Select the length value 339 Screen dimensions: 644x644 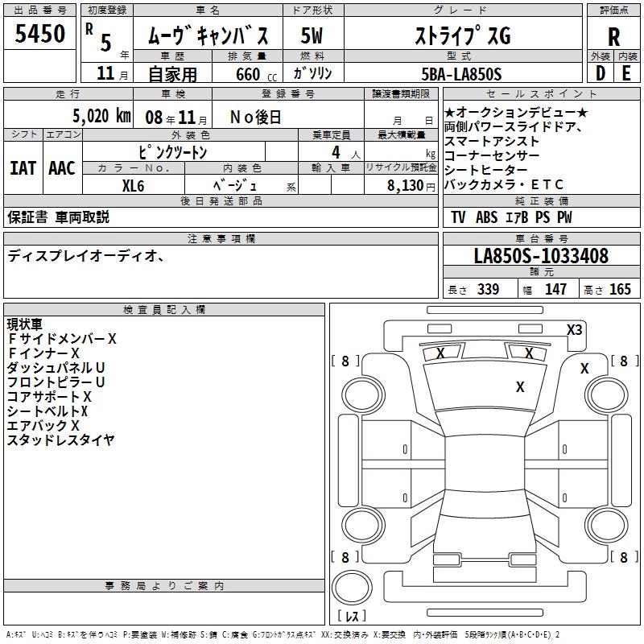(489, 289)
